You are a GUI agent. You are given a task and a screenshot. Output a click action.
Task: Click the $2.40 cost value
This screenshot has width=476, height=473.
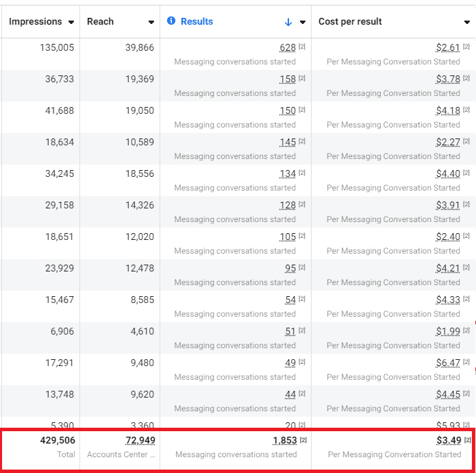(448, 237)
